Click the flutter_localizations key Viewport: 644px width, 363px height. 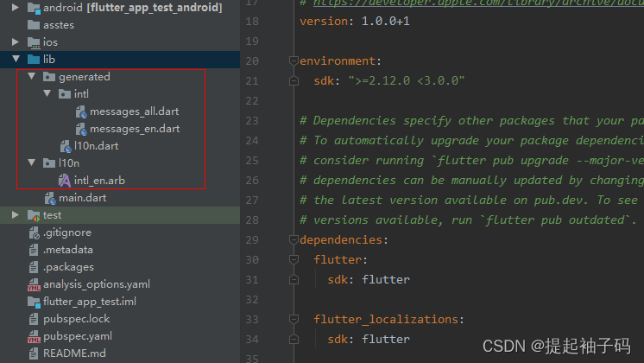pyautogui.click(x=386, y=319)
